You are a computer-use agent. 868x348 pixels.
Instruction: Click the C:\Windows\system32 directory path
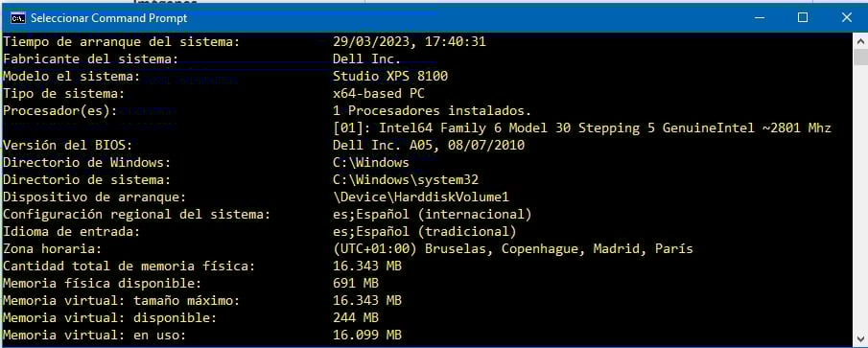pyautogui.click(x=406, y=180)
